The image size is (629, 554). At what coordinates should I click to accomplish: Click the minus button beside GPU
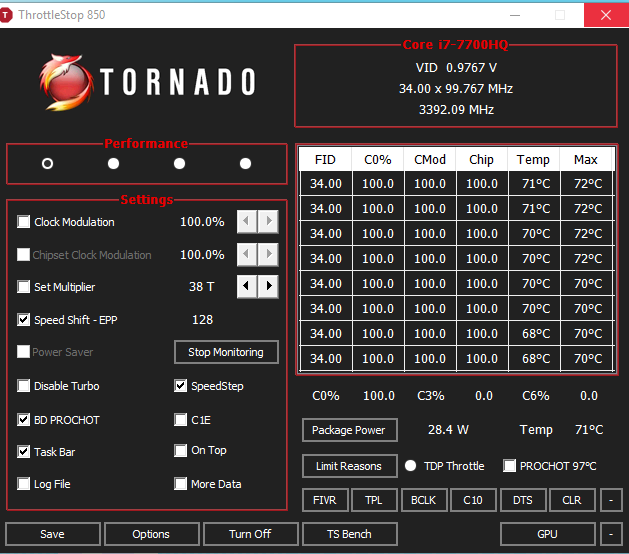611,534
